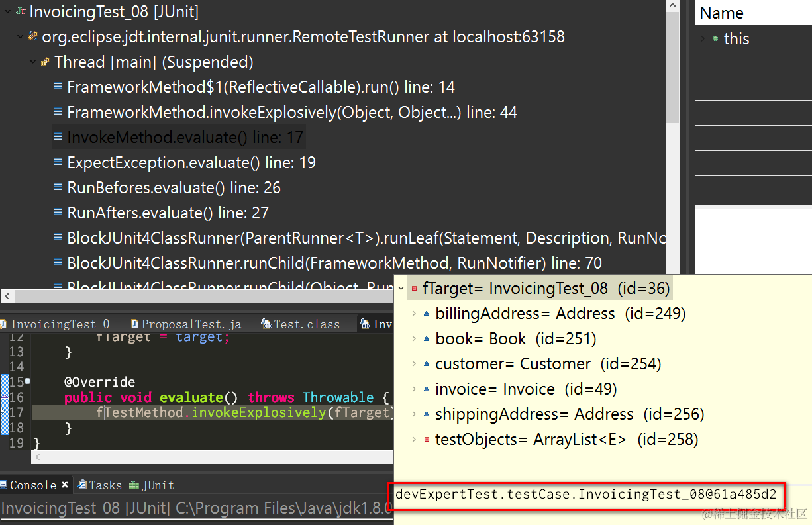The width and height of the screenshot is (812, 525).
Task: Click the vertical scrollbar of the Debug stack view
Action: 673,144
